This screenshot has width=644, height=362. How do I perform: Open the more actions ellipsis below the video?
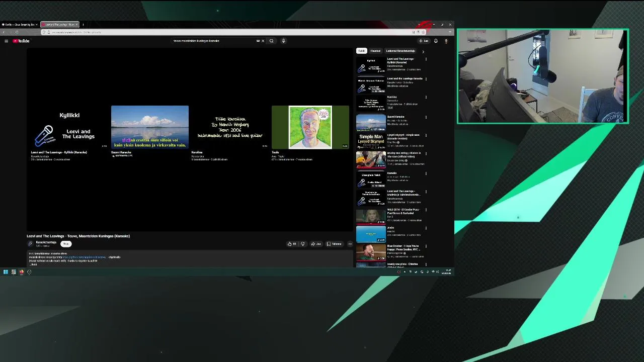coord(350,244)
